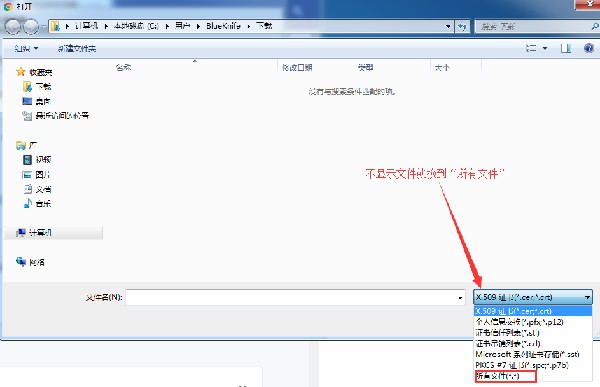Click the Computer icon in sidebar
Viewport: 600px width, 387px height.
click(x=21, y=232)
